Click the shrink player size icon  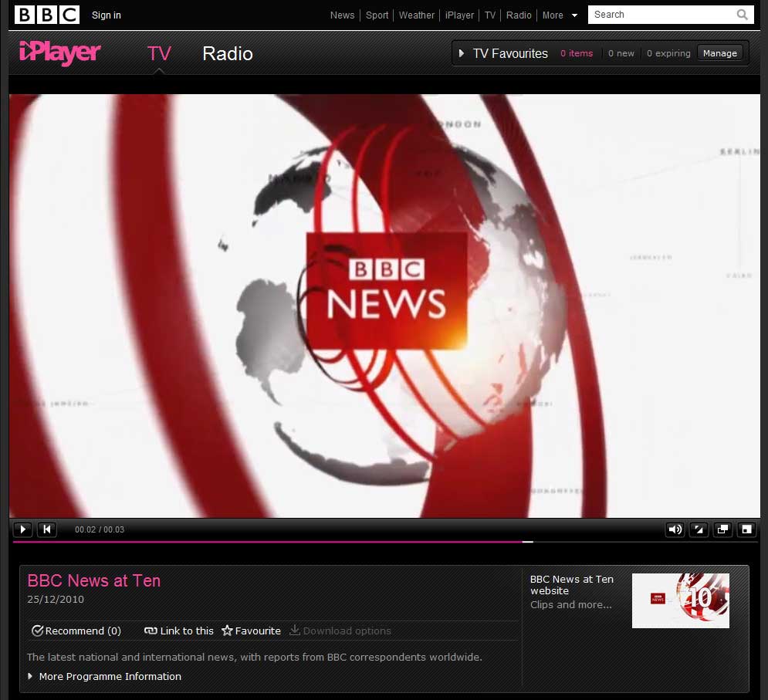pyautogui.click(x=699, y=529)
